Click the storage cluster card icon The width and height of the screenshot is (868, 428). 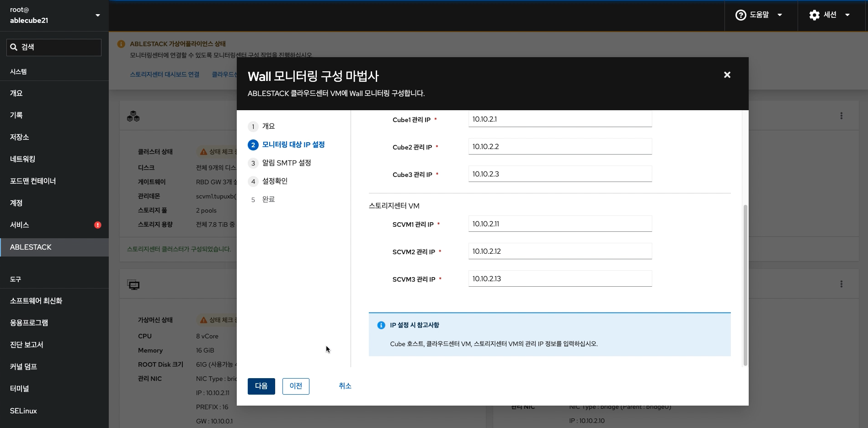(133, 116)
